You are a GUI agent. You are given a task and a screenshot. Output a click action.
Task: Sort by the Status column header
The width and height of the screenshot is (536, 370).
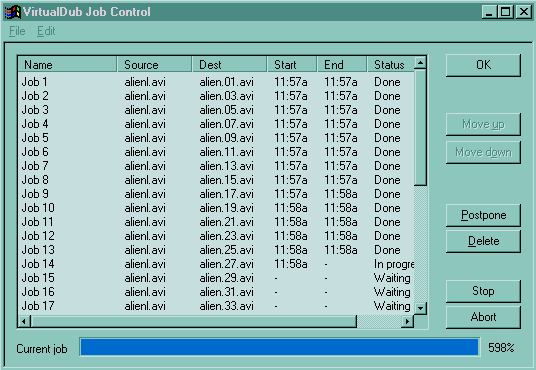coord(391,65)
